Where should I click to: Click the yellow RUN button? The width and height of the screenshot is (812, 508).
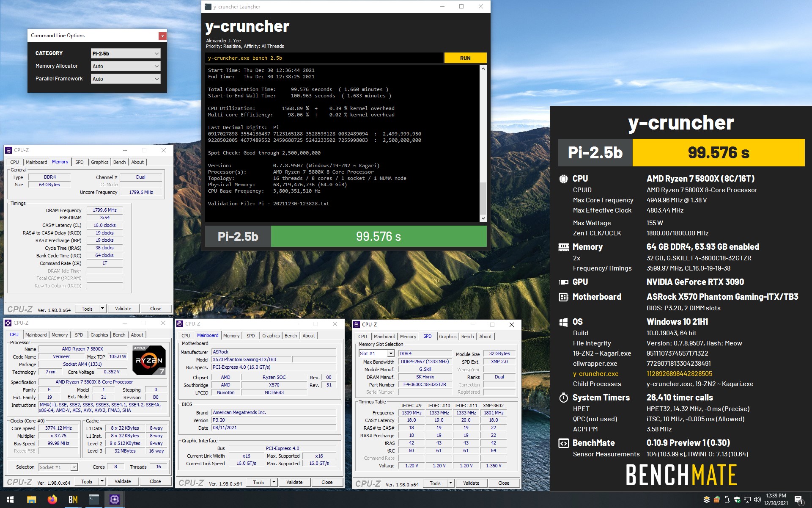click(x=465, y=58)
